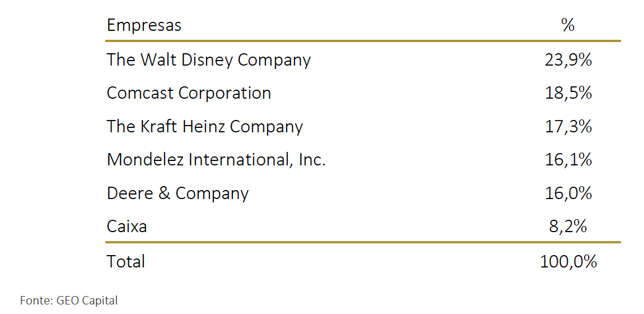Click the 100,0% total value
This screenshot has width=644, height=314.
click(x=568, y=261)
